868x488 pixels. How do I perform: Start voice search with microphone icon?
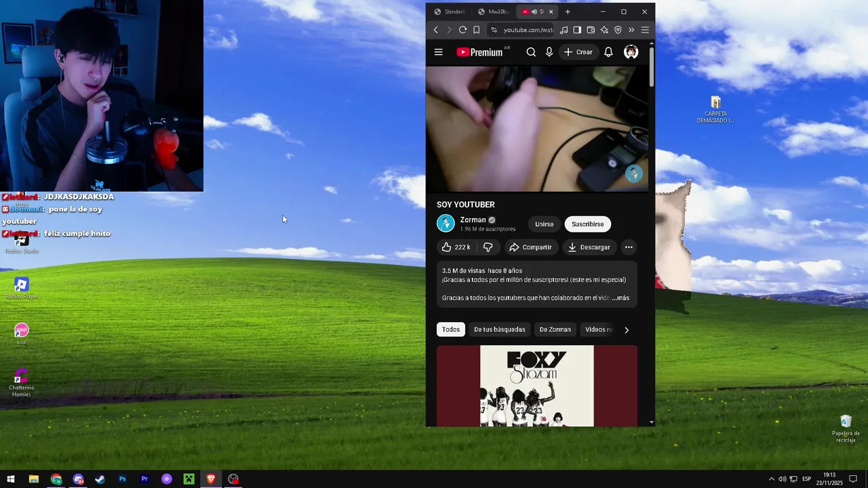point(549,52)
